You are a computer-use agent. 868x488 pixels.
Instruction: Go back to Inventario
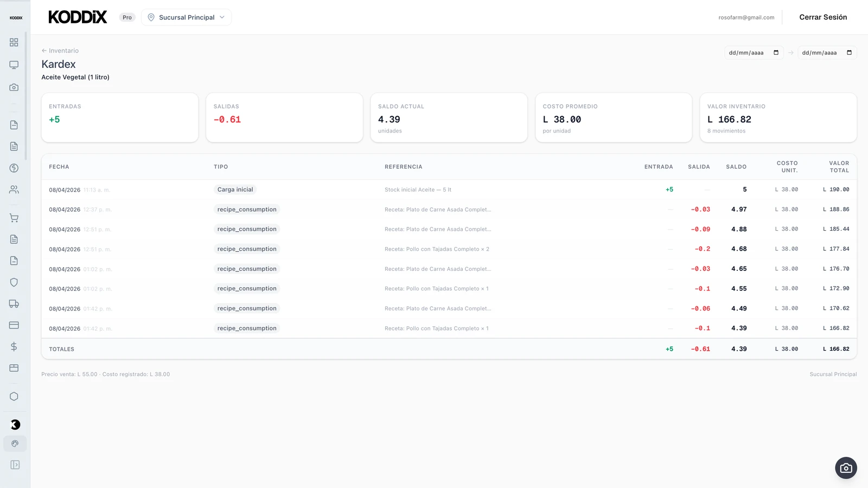click(60, 50)
